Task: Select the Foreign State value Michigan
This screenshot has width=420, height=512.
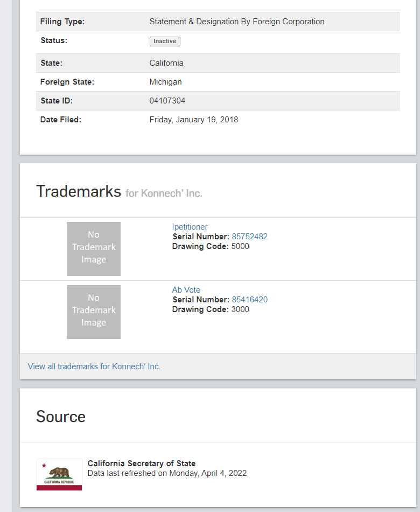Action: (x=165, y=82)
